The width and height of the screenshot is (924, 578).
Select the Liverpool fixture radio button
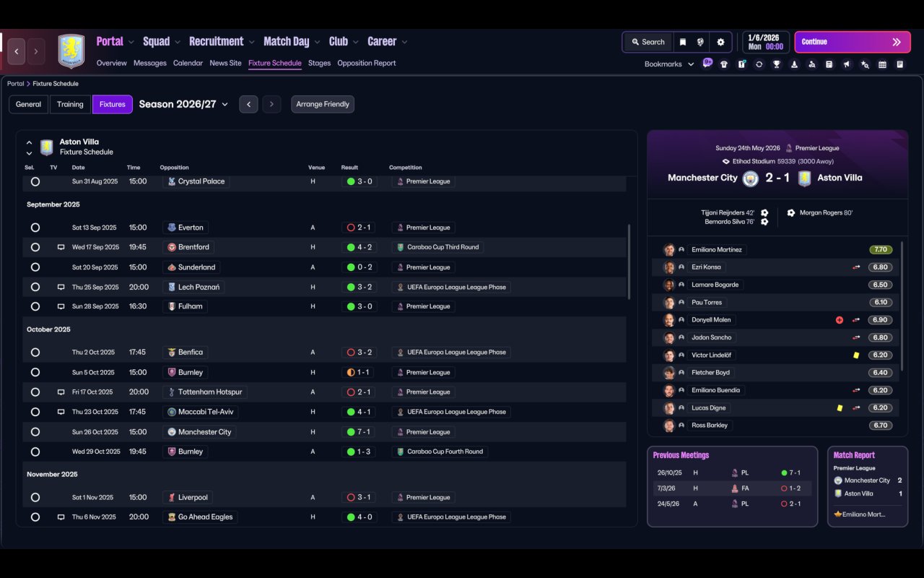pyautogui.click(x=35, y=498)
